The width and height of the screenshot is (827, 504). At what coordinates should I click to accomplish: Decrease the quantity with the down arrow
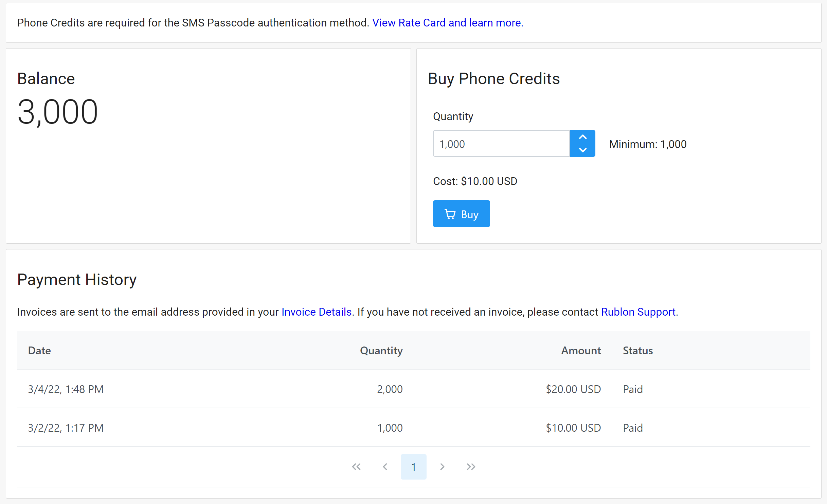582,150
